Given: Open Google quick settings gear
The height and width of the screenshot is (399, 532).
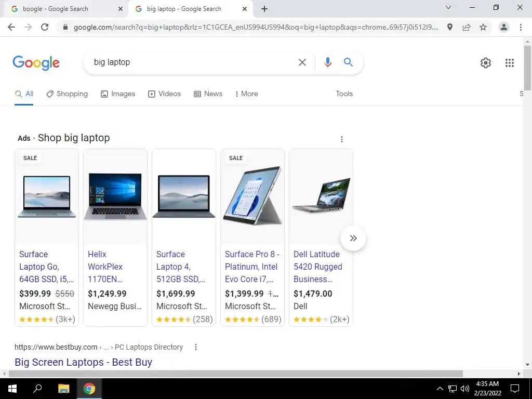Looking at the screenshot, I should click(486, 63).
